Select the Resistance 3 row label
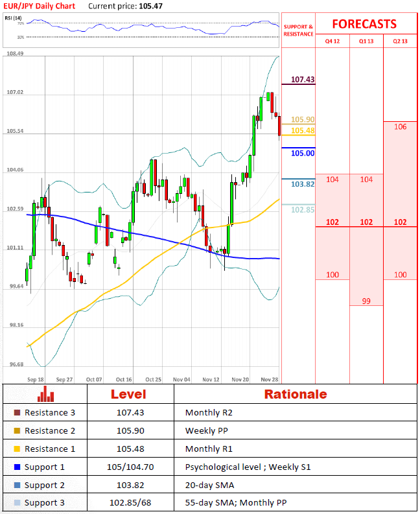 coord(50,412)
